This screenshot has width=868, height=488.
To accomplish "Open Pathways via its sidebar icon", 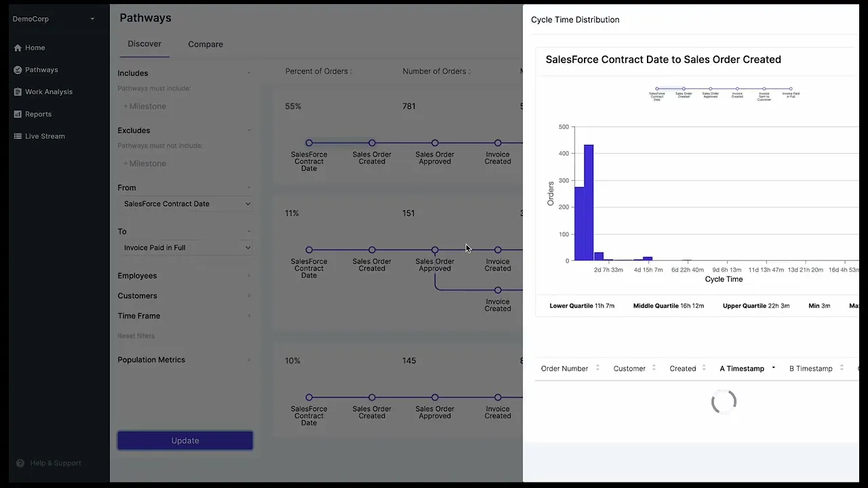I will tap(18, 70).
